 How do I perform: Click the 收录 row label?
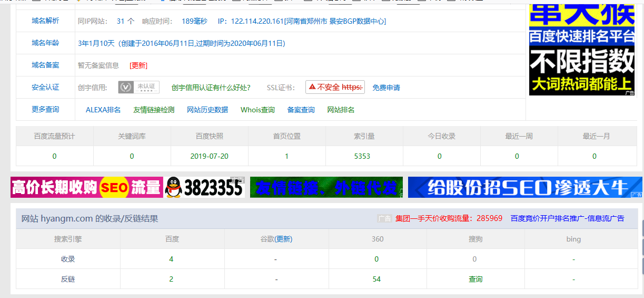tap(68, 259)
